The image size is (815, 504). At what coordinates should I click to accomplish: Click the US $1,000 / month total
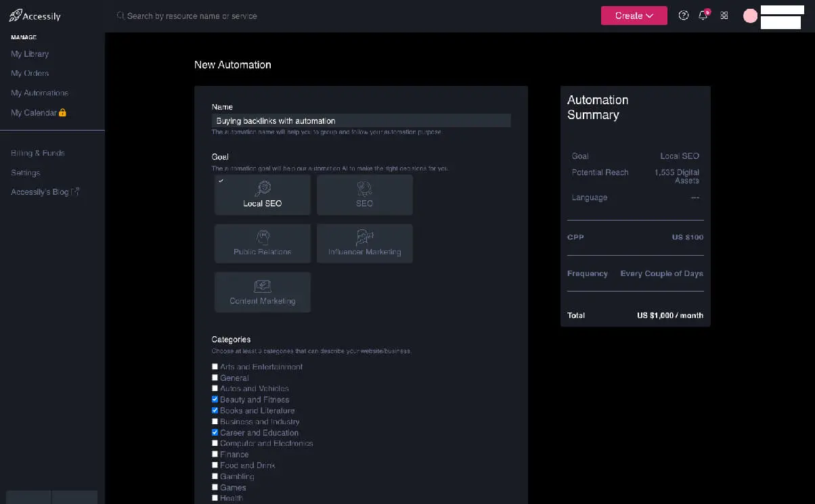coord(670,315)
